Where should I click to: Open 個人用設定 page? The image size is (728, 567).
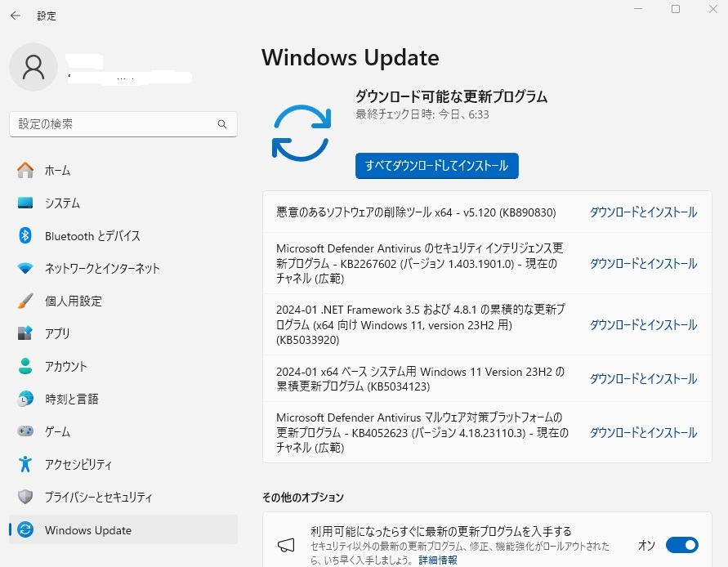123,301
